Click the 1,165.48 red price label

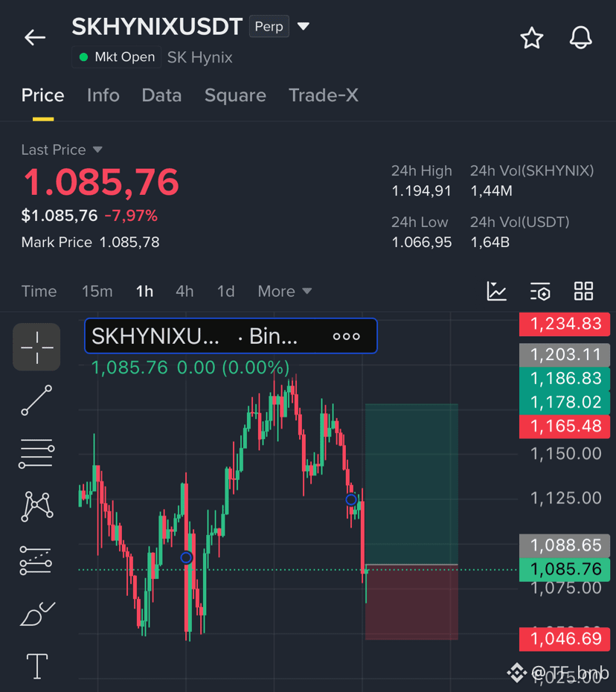tap(565, 426)
